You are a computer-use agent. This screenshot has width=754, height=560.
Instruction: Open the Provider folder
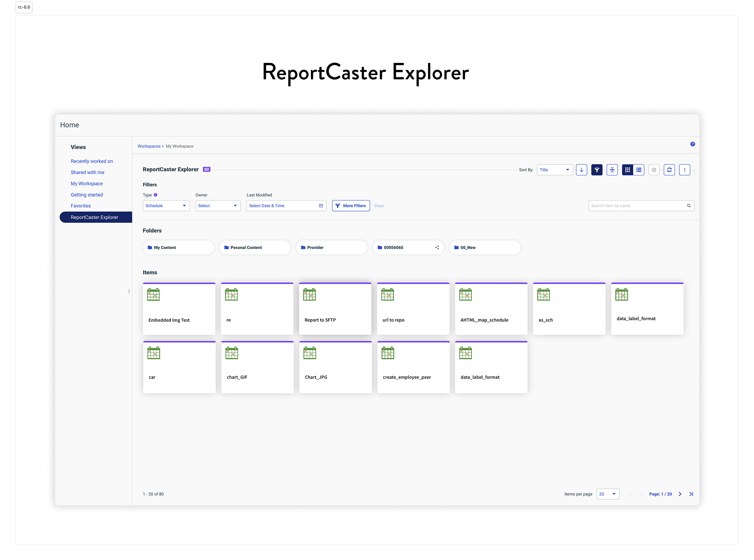click(332, 248)
